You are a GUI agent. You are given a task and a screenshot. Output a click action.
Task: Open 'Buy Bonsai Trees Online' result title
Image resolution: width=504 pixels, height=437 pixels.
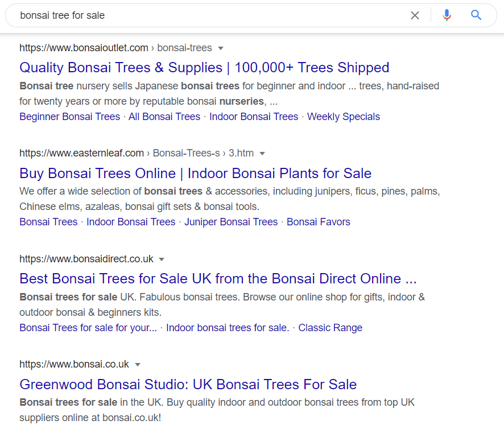click(x=196, y=174)
